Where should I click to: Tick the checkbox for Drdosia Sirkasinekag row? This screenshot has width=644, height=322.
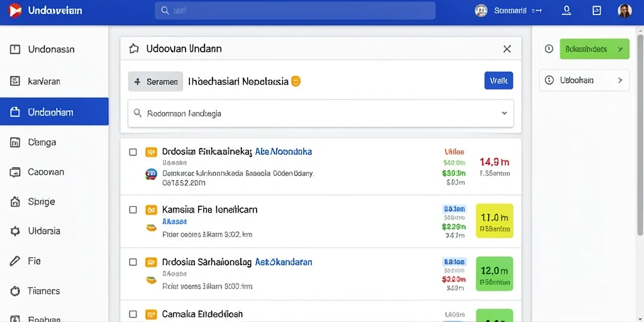point(133,152)
